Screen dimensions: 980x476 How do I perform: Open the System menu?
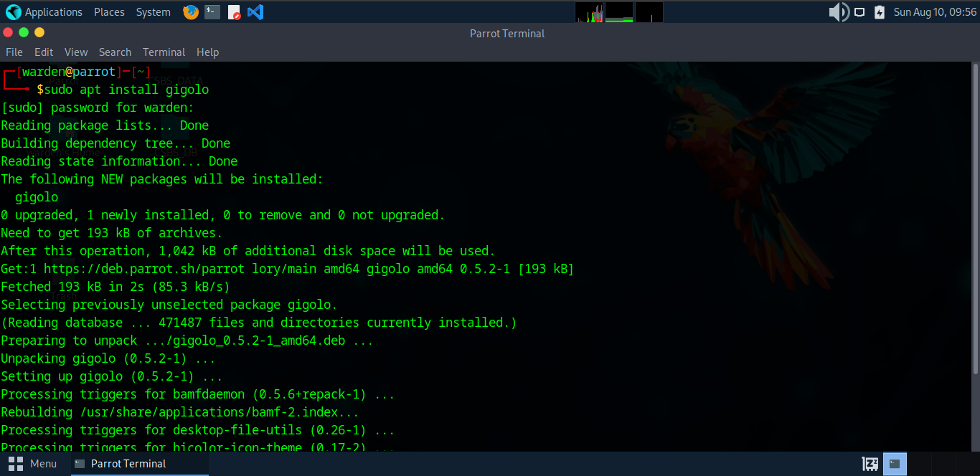pos(153,12)
